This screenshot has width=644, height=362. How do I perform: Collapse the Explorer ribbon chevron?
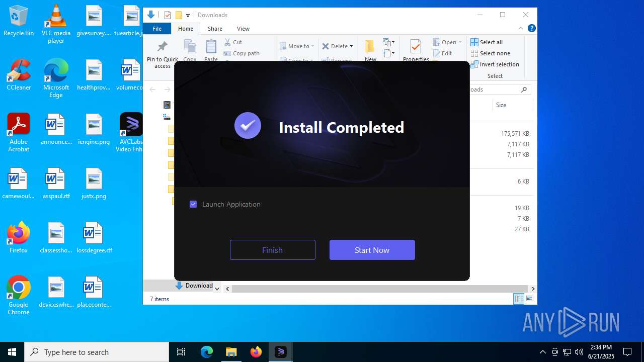pos(521,28)
